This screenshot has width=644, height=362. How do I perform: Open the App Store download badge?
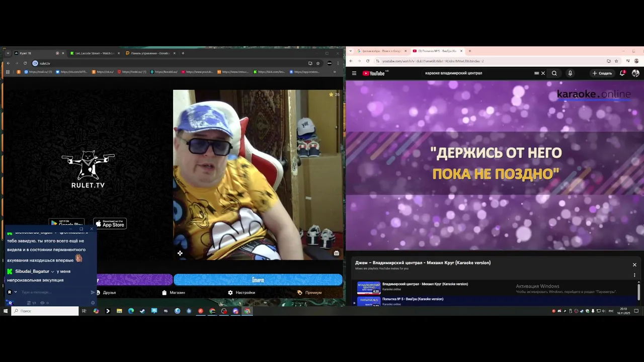[110, 224]
